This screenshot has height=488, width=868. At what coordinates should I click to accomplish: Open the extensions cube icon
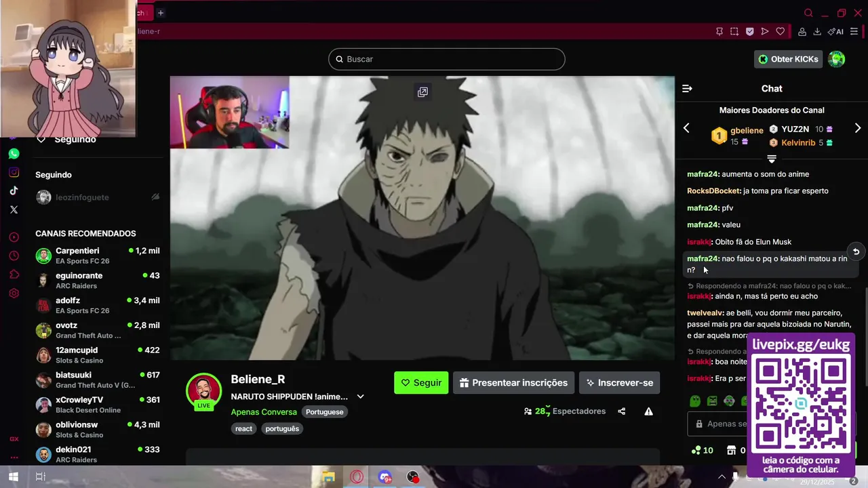tap(14, 274)
